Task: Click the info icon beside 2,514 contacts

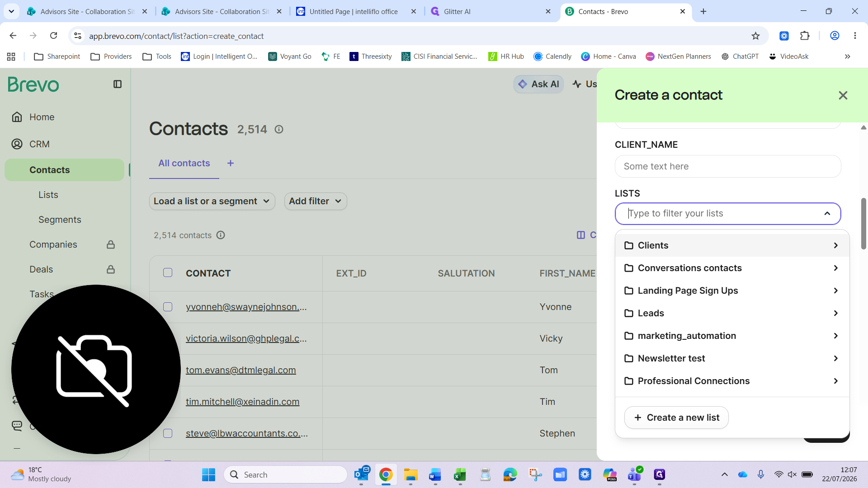Action: (x=221, y=235)
